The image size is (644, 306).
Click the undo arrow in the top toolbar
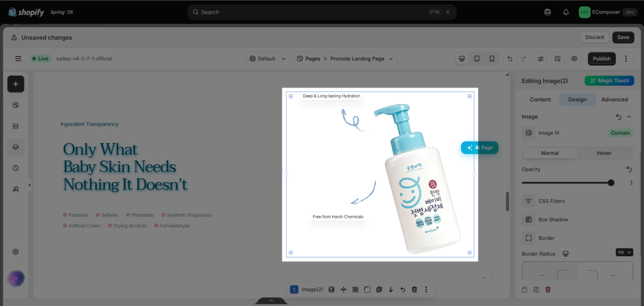tap(509, 59)
